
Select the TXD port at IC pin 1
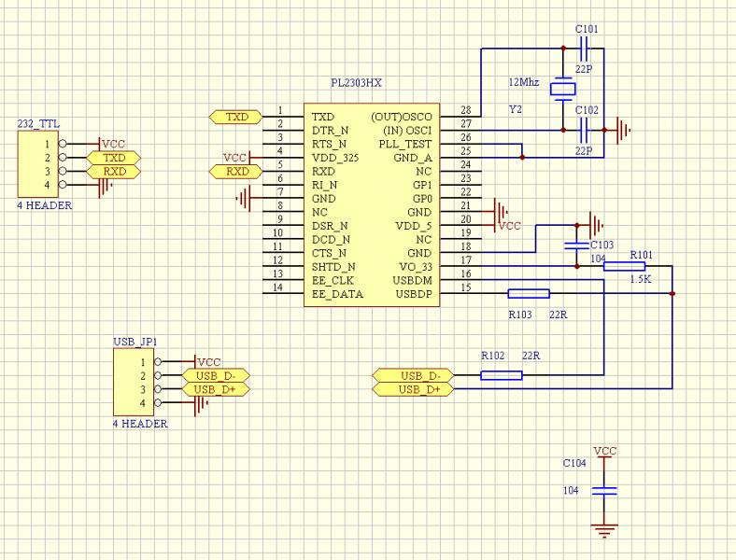click(236, 117)
